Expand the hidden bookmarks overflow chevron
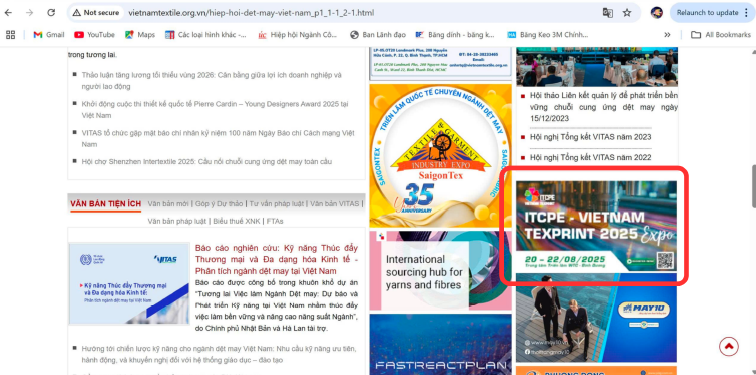This screenshot has width=756, height=375. coord(667,35)
